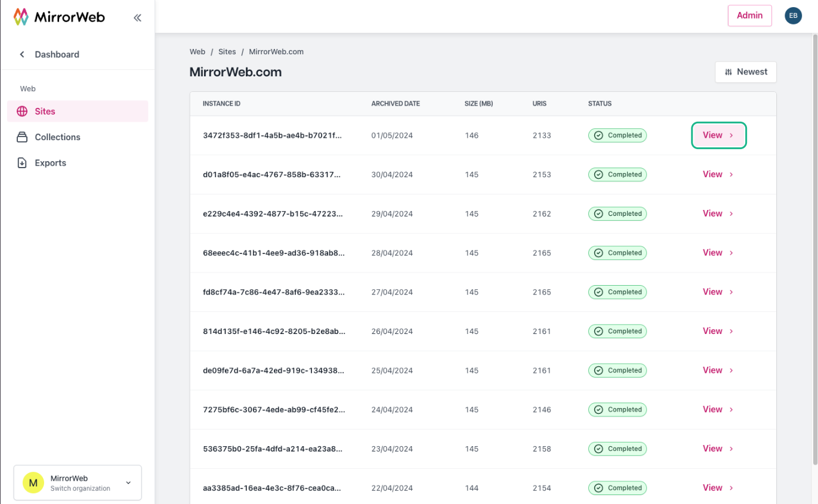Select instance ID de09fe7d-6a7a-42ed-919c-134938...
The height and width of the screenshot is (504, 818).
point(274,370)
